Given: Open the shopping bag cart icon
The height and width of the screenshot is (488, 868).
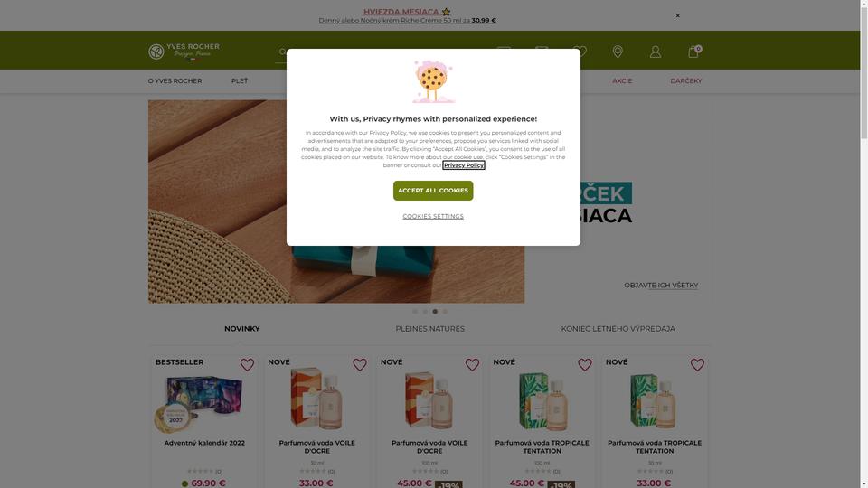Looking at the screenshot, I should [x=693, y=52].
